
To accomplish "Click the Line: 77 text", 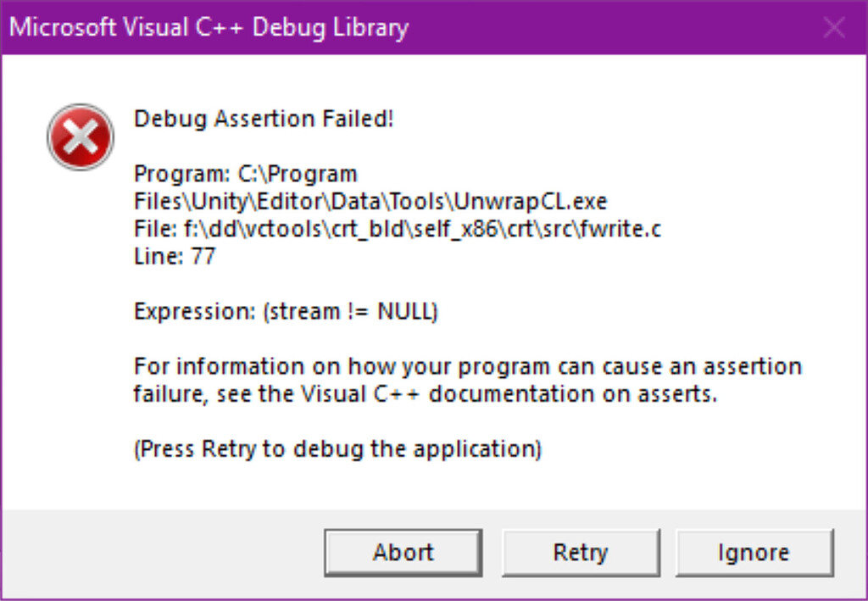I will 175,256.
